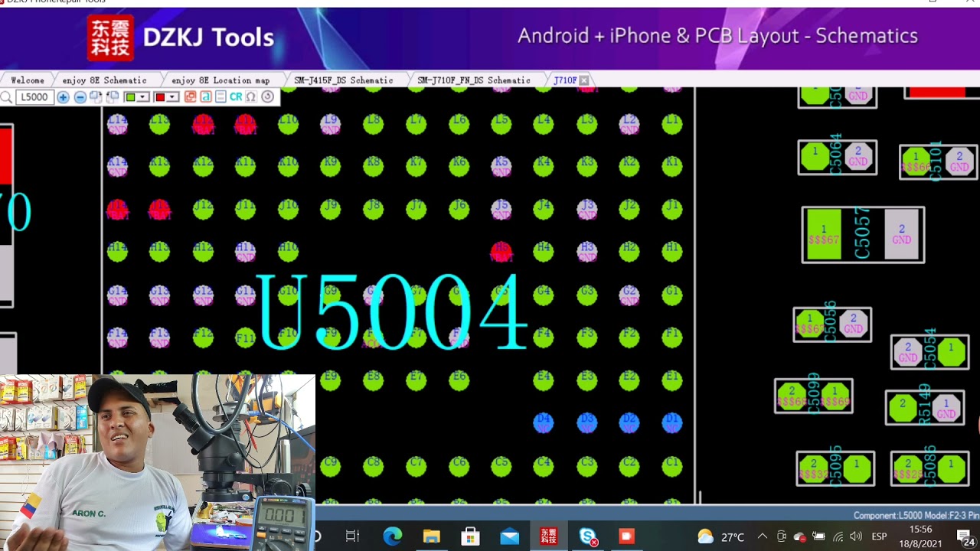
Task: Click the circular refresh icon
Action: [267, 97]
